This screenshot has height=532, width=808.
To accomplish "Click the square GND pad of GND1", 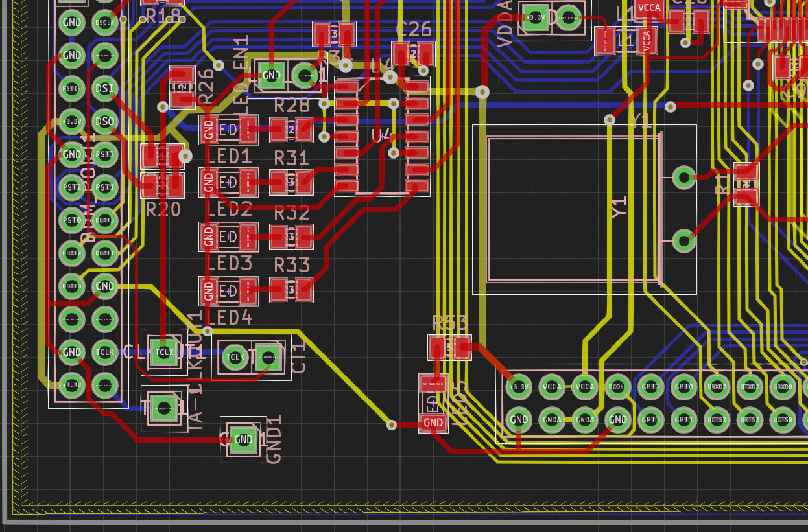I will point(243,439).
